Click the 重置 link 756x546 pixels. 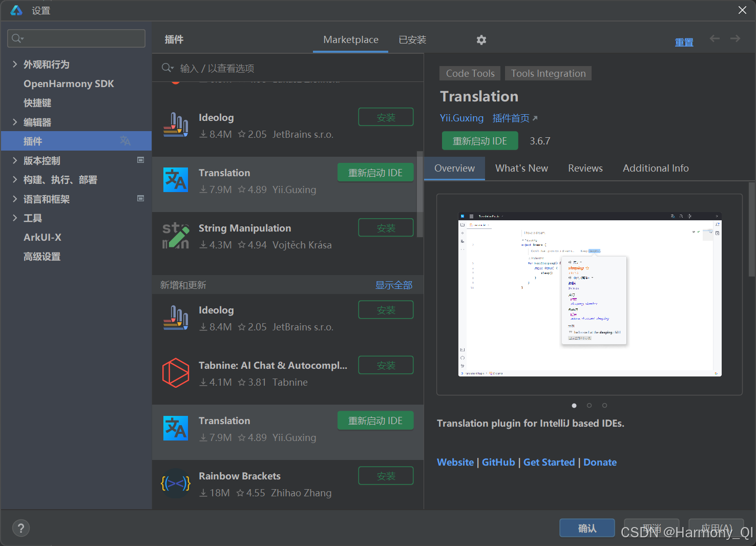tap(684, 43)
